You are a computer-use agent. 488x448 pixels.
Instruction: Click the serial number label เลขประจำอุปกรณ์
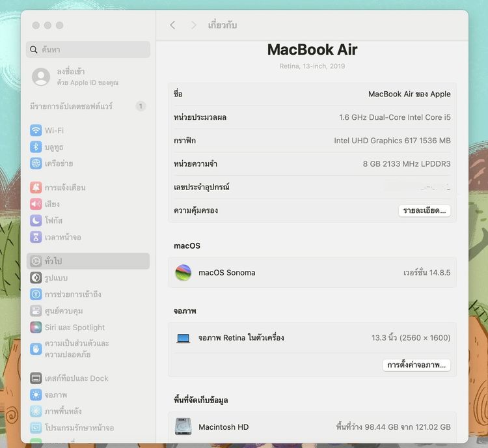pyautogui.click(x=201, y=188)
